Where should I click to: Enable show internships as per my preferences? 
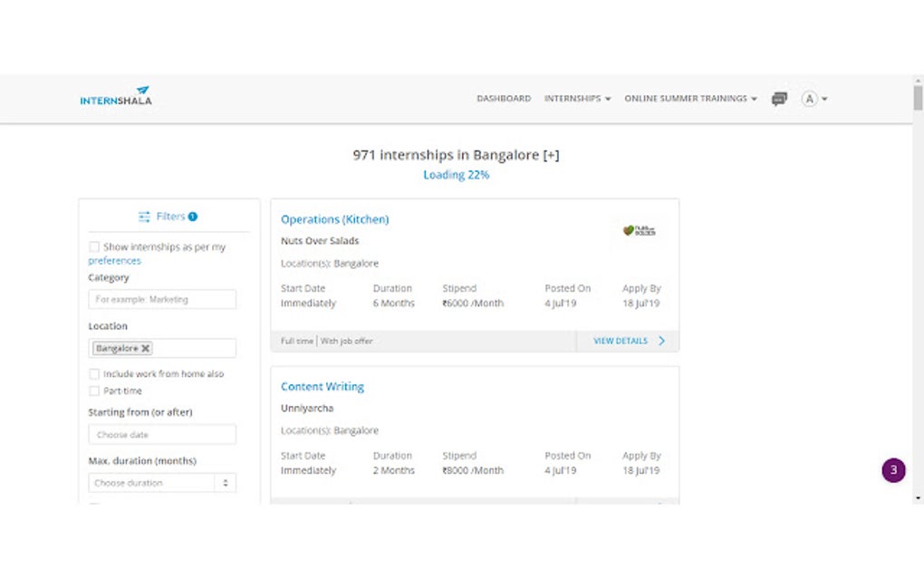pyautogui.click(x=94, y=247)
